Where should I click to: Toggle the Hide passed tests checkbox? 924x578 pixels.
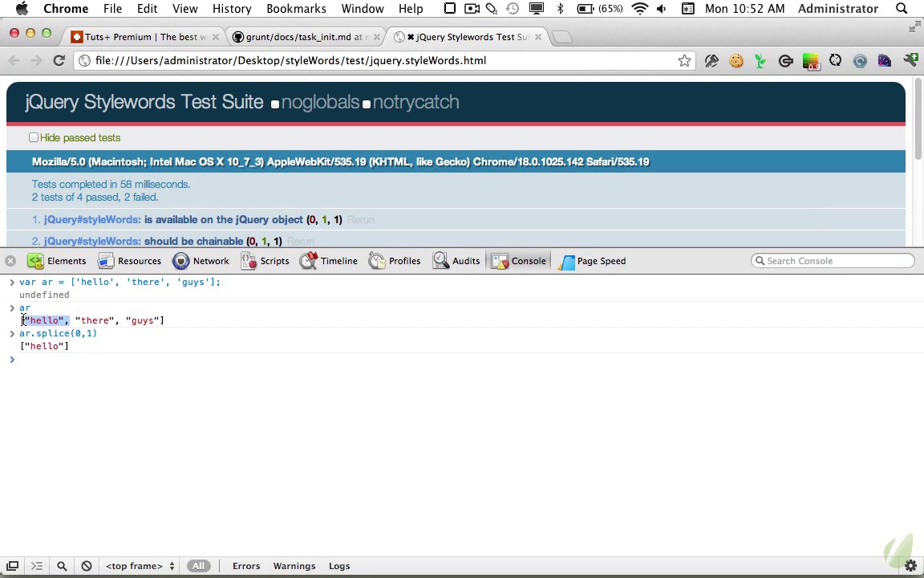click(34, 137)
